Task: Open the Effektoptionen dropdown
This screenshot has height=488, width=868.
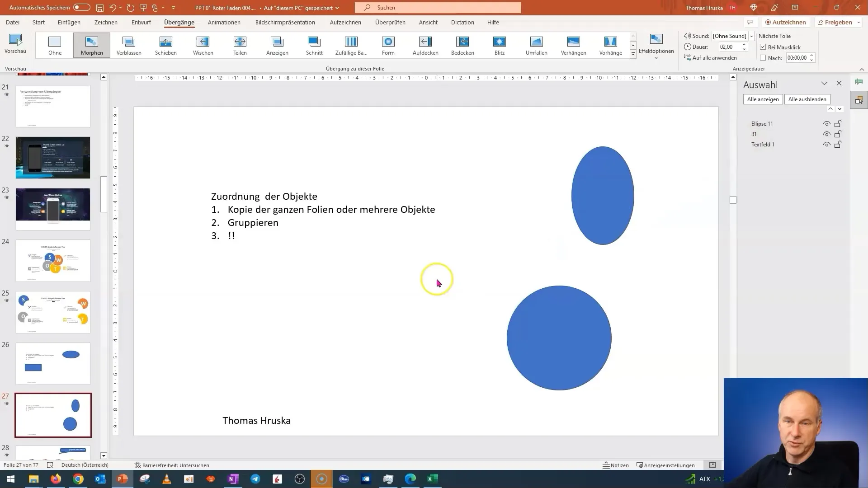Action: coord(656,47)
